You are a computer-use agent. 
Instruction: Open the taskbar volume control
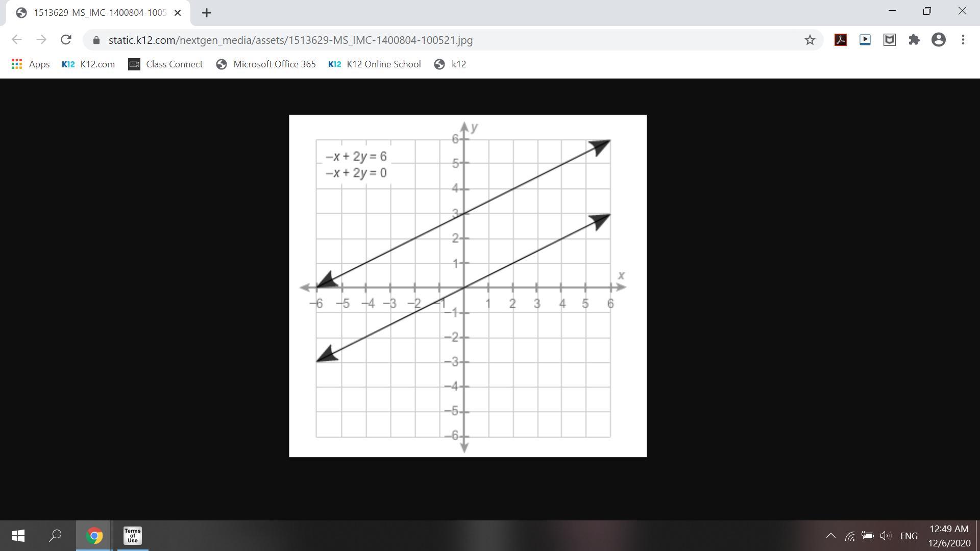pyautogui.click(x=886, y=536)
